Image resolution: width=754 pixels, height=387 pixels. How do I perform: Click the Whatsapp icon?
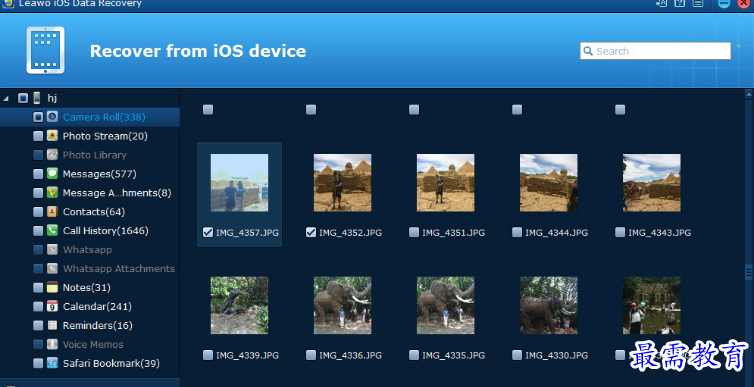click(x=52, y=250)
